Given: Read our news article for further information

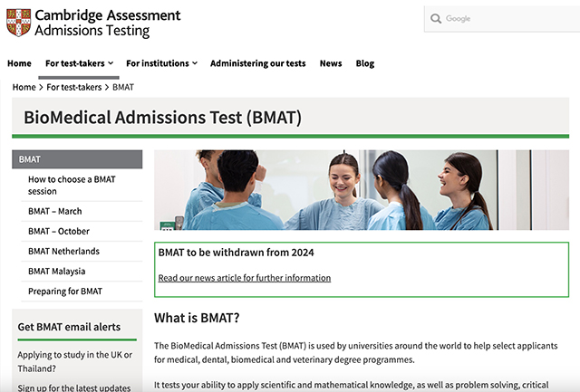Looking at the screenshot, I should (x=244, y=278).
